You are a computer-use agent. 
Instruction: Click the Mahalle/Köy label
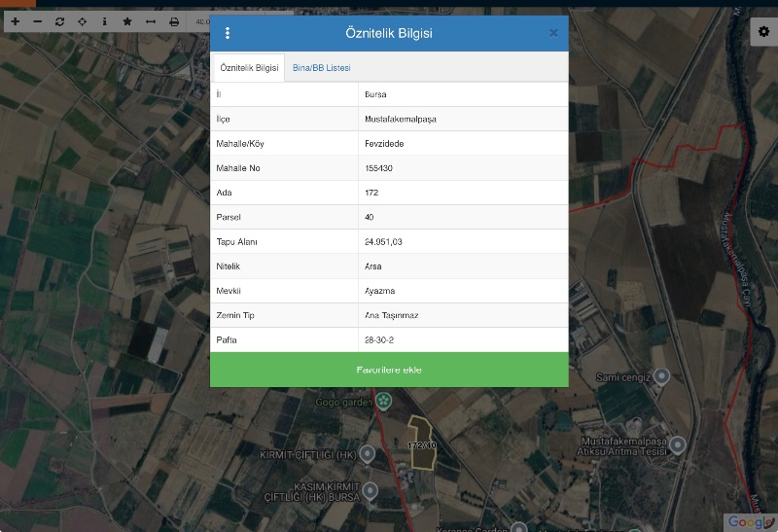click(240, 144)
